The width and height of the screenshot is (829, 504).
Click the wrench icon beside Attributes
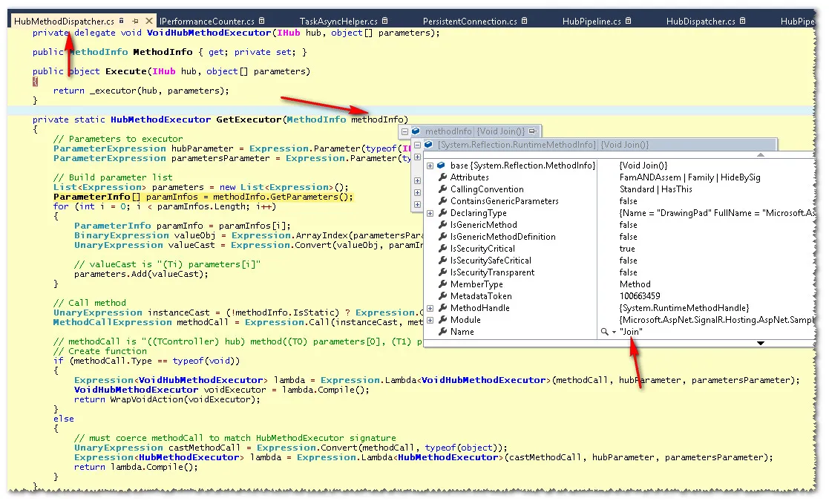(x=442, y=177)
